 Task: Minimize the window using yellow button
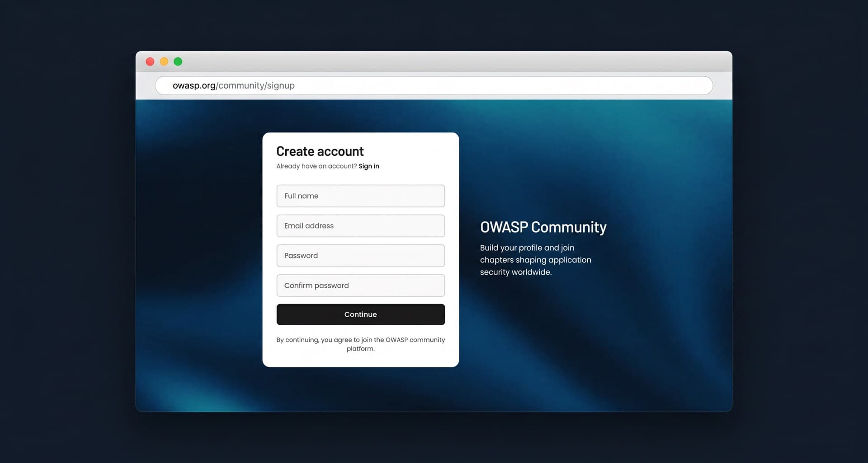tap(164, 61)
